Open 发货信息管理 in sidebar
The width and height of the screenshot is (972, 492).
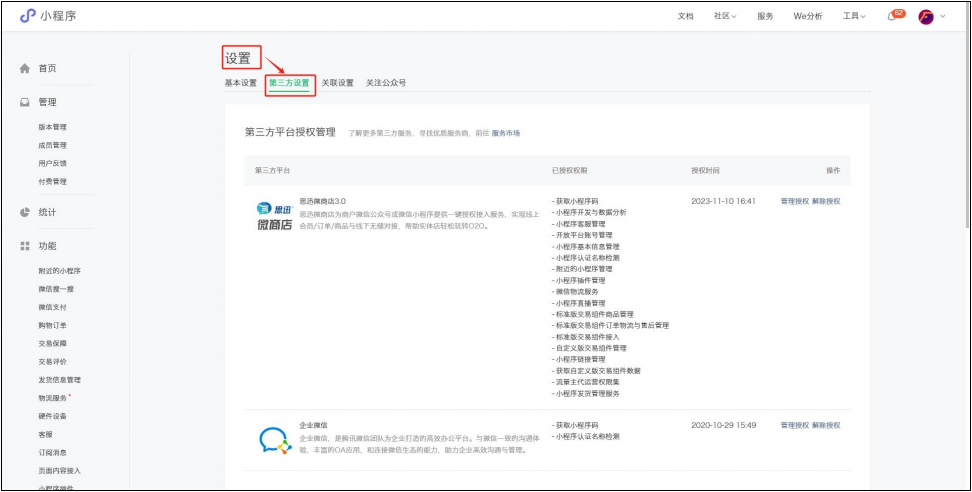(x=60, y=380)
